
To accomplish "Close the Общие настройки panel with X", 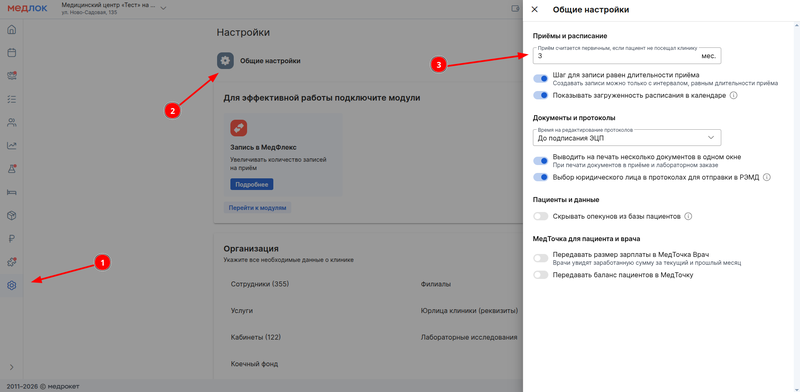I will pos(535,9).
